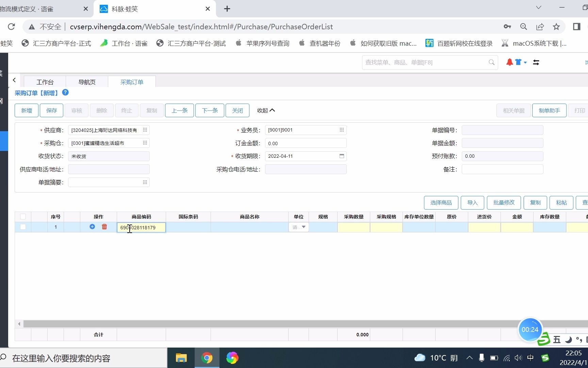Collapse the form with 收起

coord(266,110)
